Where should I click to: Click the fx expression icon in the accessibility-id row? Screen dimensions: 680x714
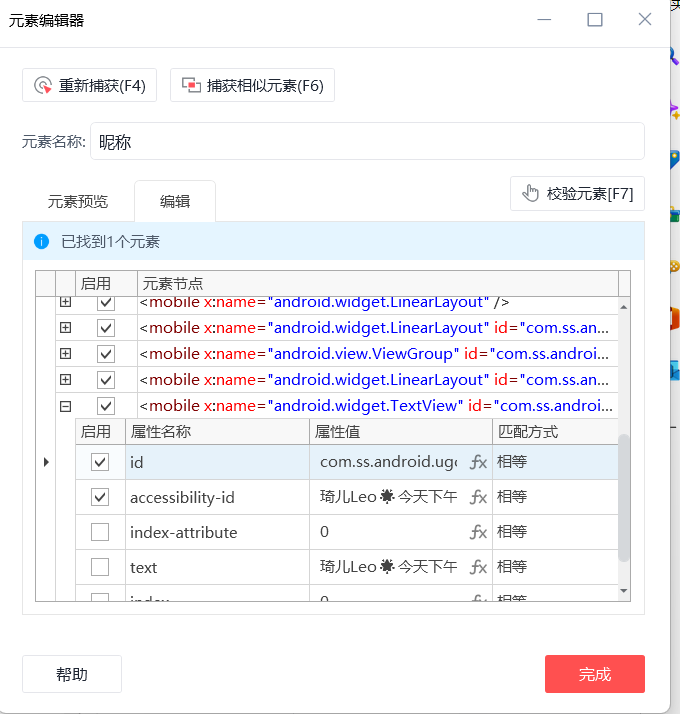point(478,497)
